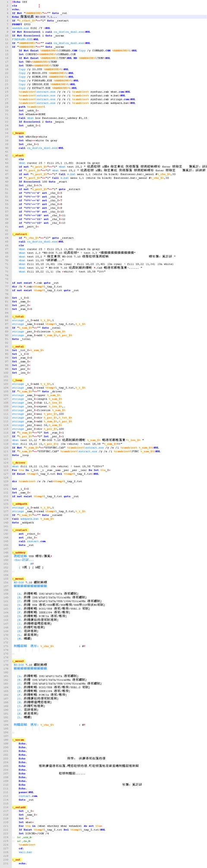Click the :_menu1 label
207x868 pixels.
(18, 579)
